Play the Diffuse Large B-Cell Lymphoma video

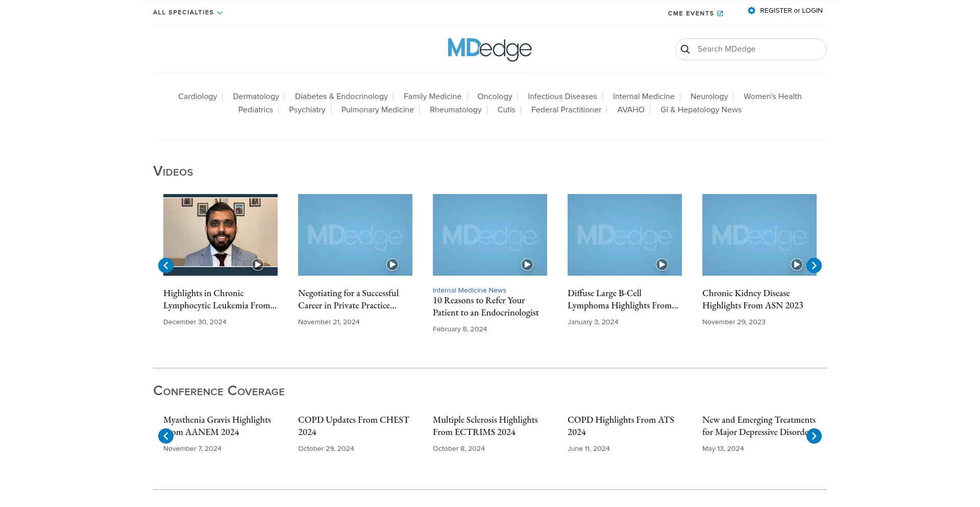point(661,264)
